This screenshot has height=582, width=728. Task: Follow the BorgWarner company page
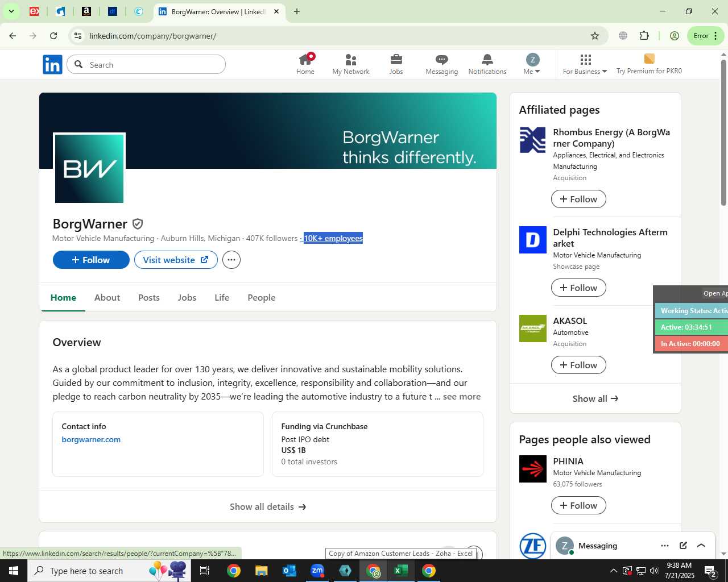tap(91, 260)
